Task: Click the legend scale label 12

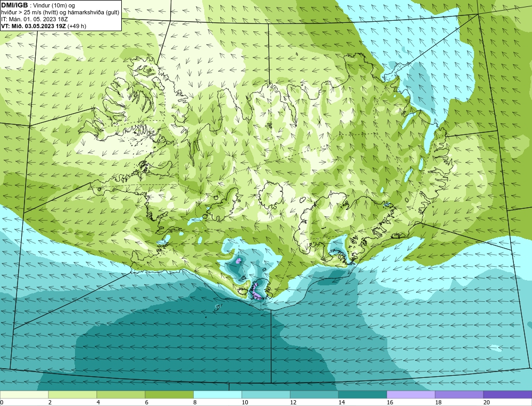Action: point(293,402)
